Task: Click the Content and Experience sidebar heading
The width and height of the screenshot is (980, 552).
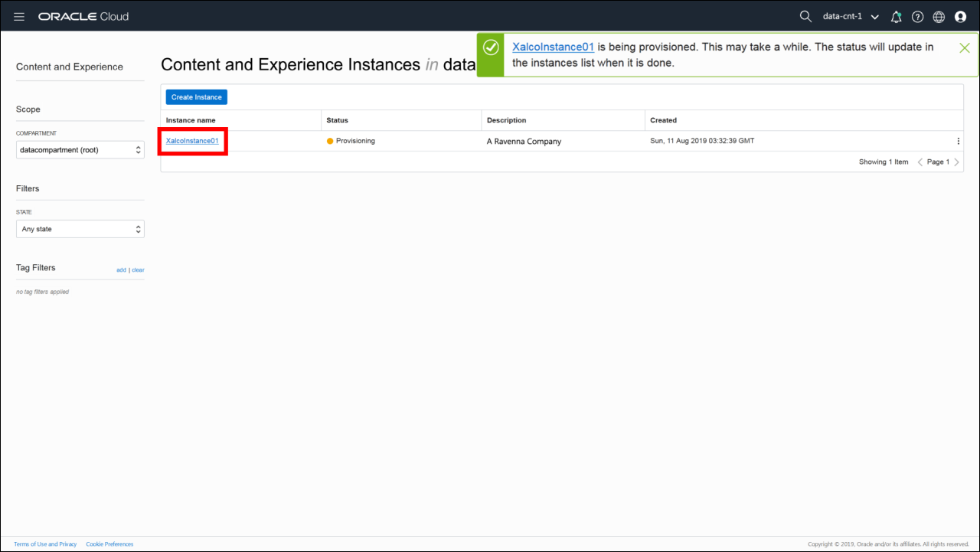Action: pyautogui.click(x=70, y=67)
